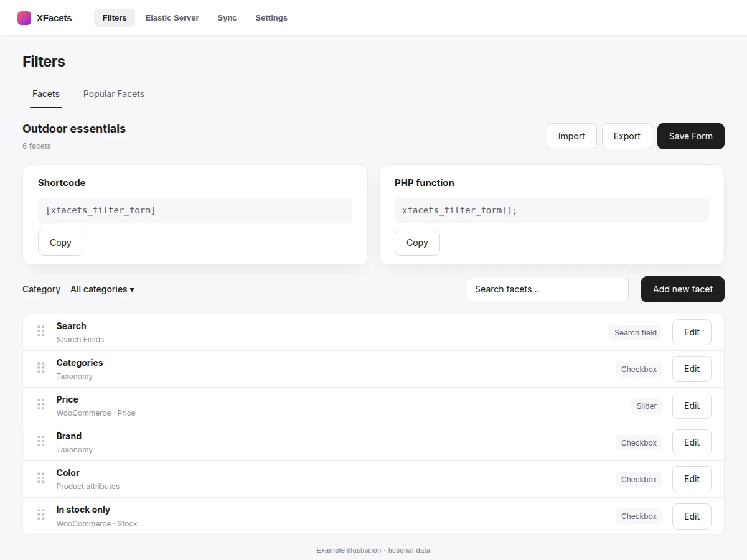Switch to the Popular Facets tab

point(114,94)
